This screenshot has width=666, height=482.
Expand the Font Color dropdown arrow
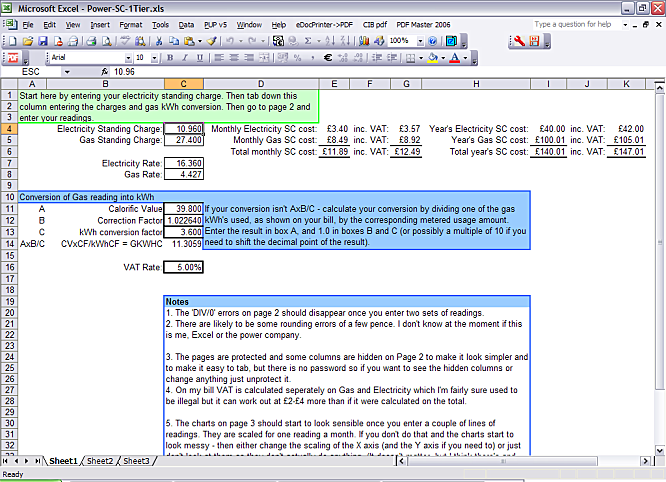(466, 58)
